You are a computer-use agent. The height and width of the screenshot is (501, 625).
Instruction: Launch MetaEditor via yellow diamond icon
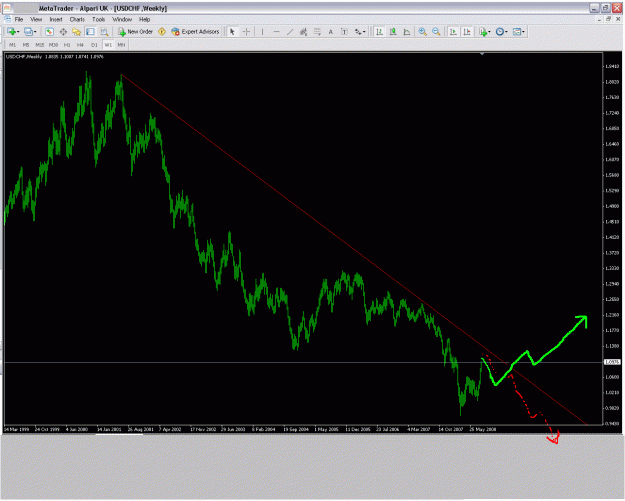pyautogui.click(x=162, y=32)
